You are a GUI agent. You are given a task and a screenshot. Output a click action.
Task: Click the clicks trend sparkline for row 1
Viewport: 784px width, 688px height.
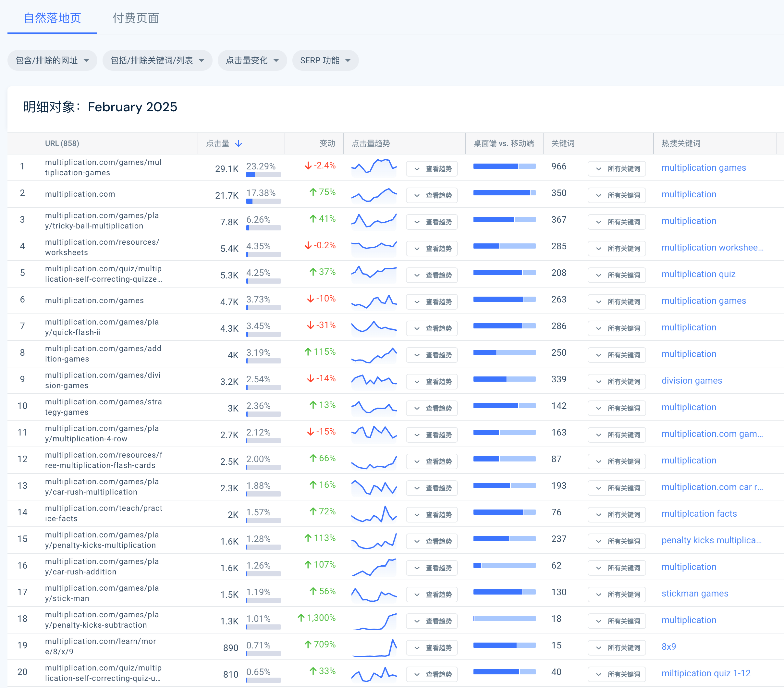pyautogui.click(x=374, y=167)
